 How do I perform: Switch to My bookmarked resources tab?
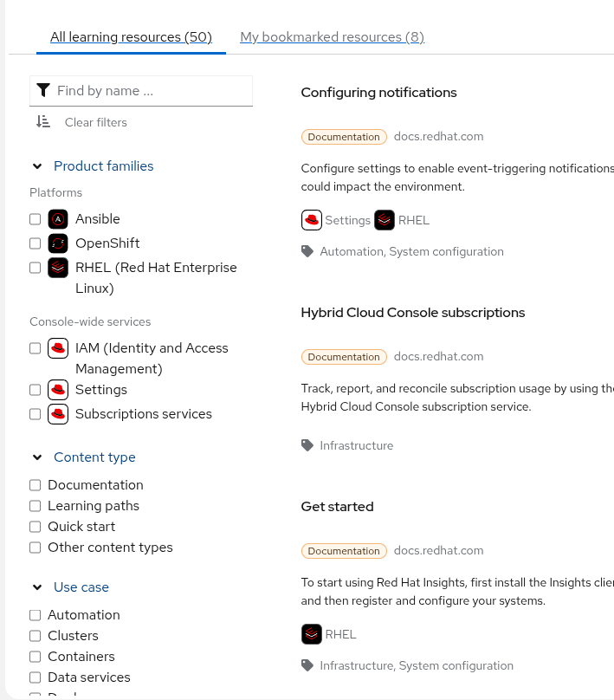tap(332, 37)
